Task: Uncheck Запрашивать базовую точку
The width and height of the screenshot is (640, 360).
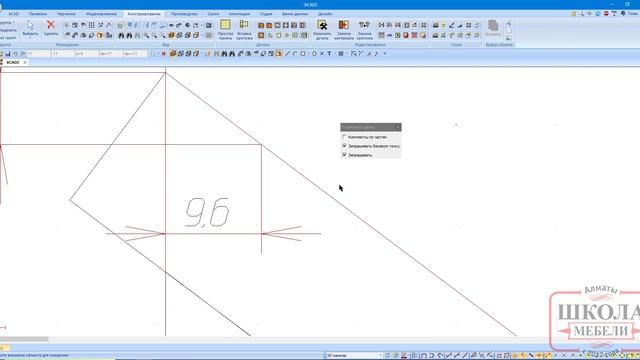Action: 344,146
